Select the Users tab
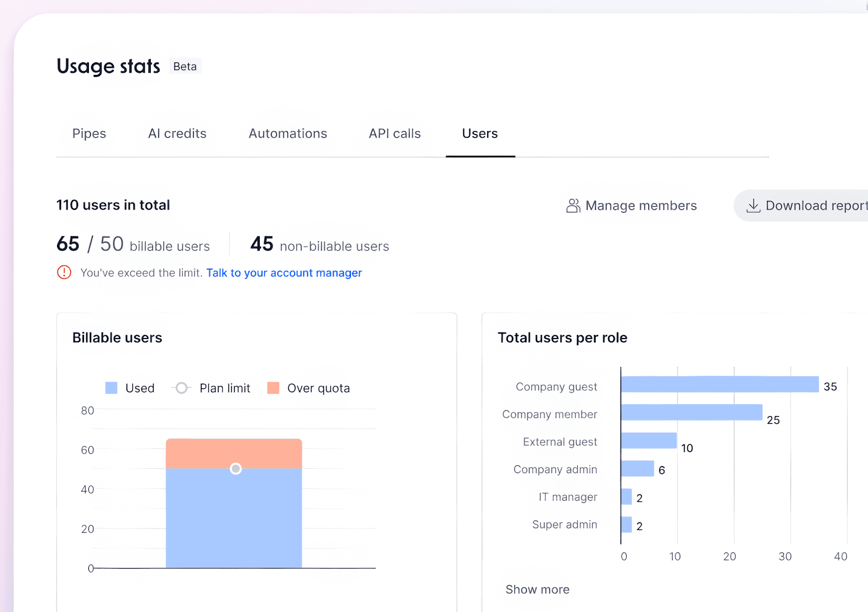Image resolution: width=868 pixels, height=612 pixels. point(480,133)
